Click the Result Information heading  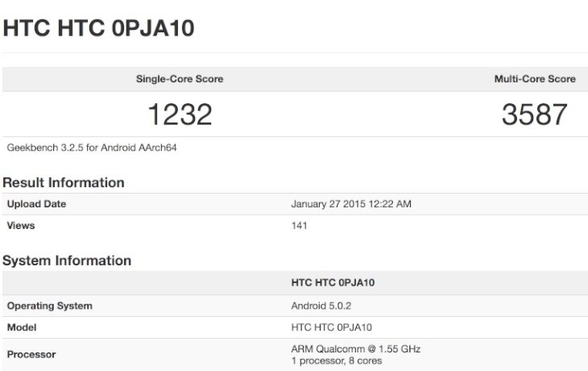click(64, 182)
